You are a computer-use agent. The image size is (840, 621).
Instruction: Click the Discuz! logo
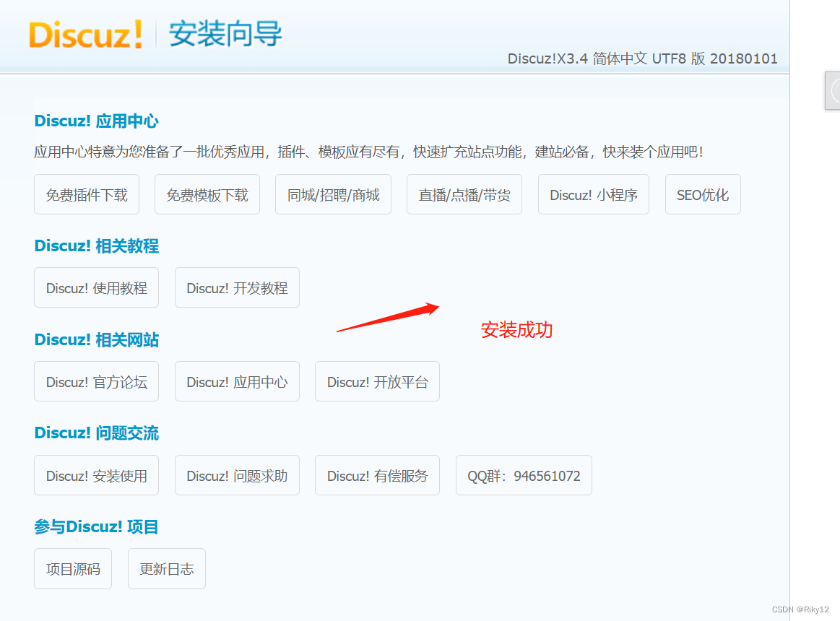pyautogui.click(x=86, y=35)
